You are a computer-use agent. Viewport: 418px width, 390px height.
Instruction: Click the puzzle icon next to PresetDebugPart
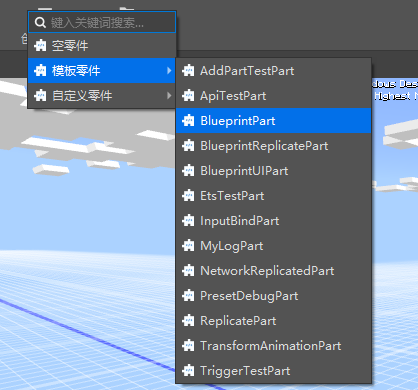[x=188, y=296]
